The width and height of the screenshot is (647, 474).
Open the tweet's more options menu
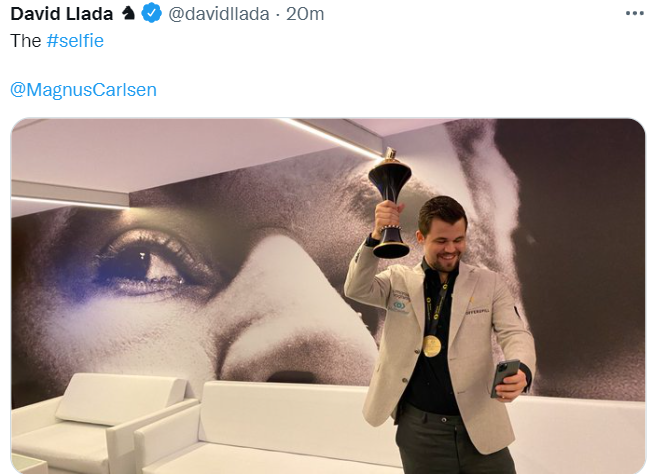coord(635,14)
